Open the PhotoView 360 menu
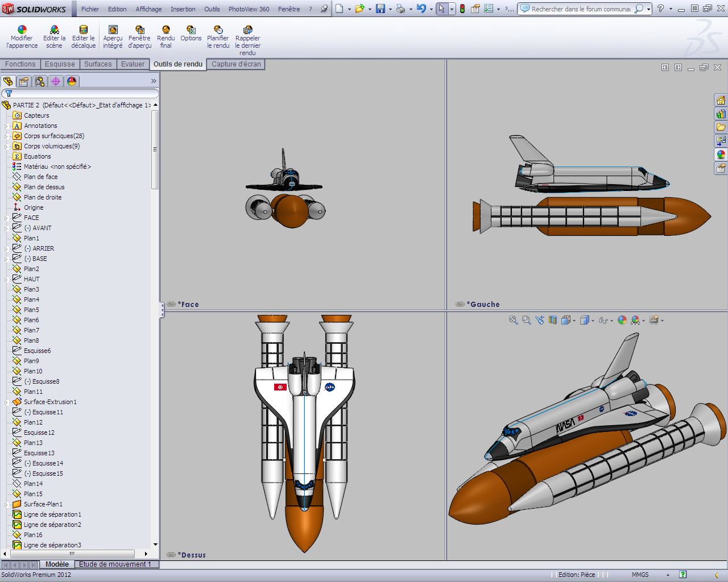Image resolution: width=728 pixels, height=582 pixels. pos(249,9)
